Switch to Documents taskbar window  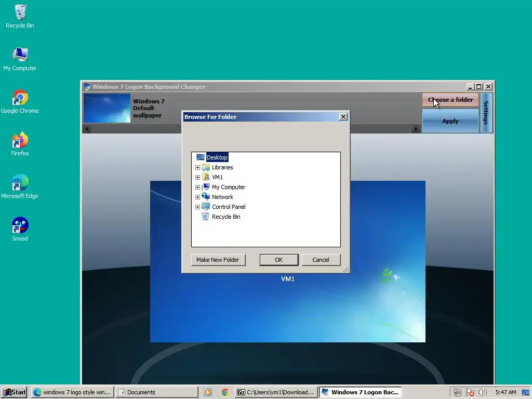tap(157, 392)
